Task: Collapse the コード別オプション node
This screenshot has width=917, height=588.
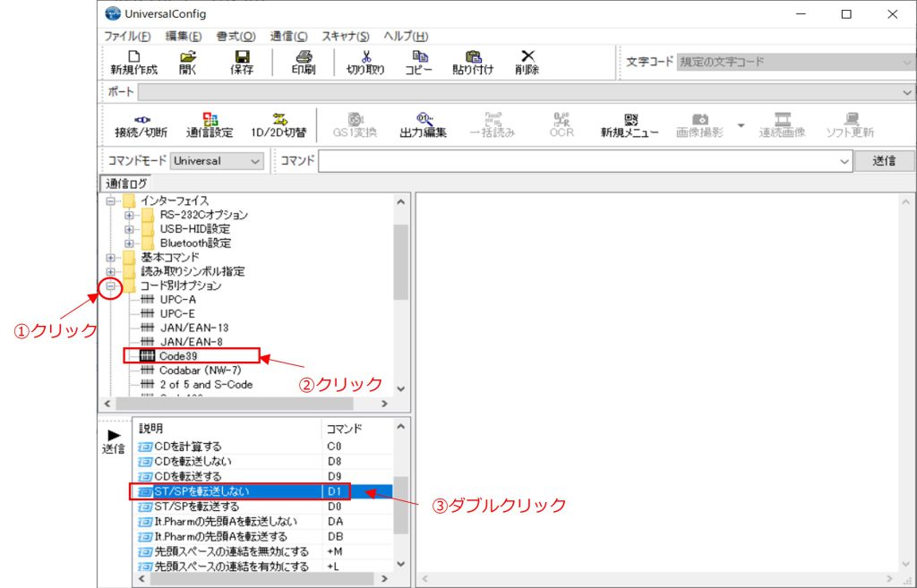Action: tap(110, 285)
